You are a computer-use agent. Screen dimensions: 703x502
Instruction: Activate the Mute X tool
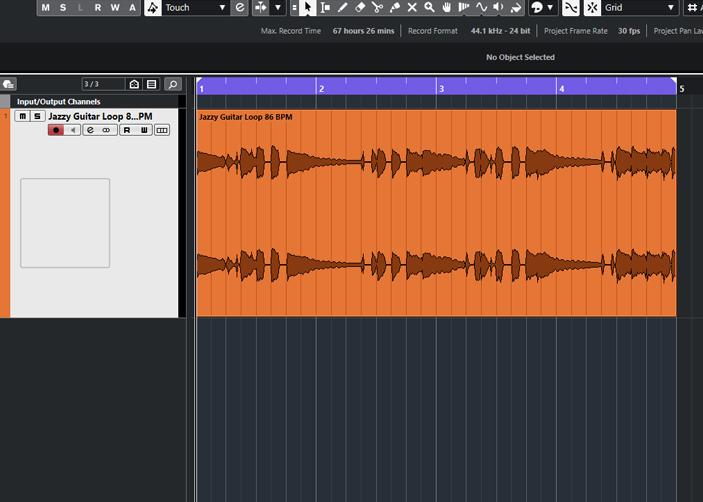click(412, 8)
